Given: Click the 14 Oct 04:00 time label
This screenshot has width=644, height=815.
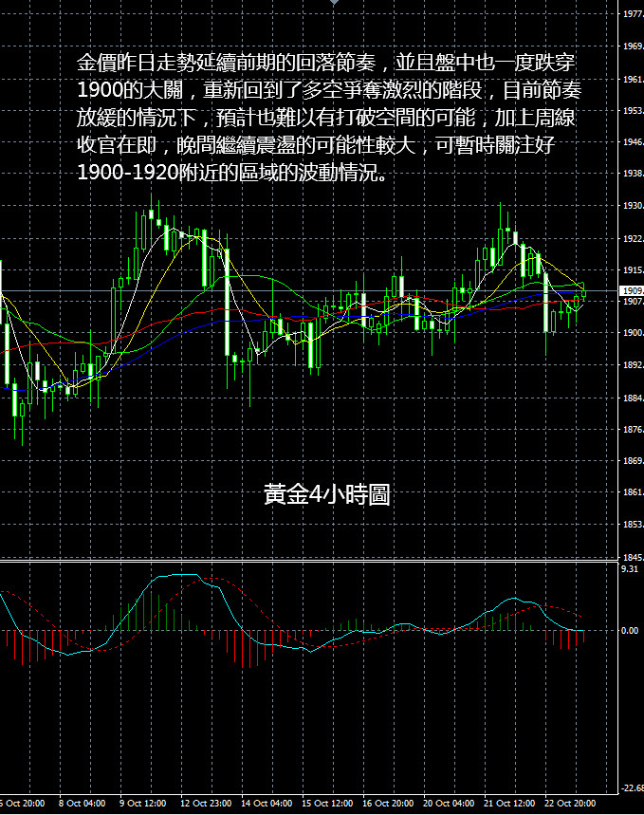Looking at the screenshot, I should [x=267, y=804].
